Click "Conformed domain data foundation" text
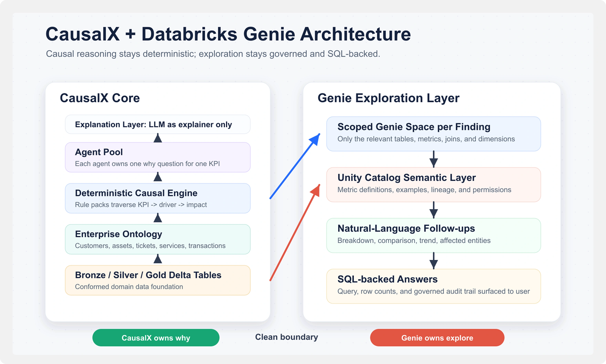Image resolution: width=606 pixels, height=364 pixels. click(x=129, y=287)
